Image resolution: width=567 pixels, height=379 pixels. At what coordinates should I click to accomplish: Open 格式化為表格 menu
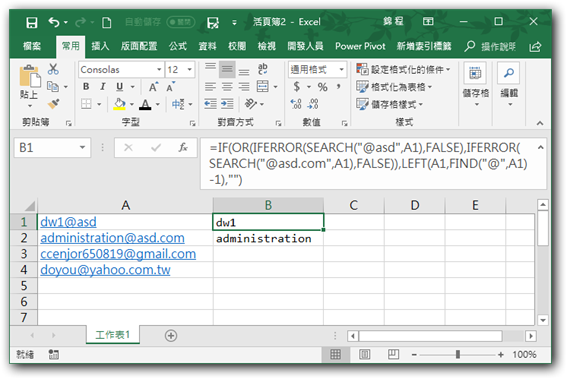coord(394,87)
